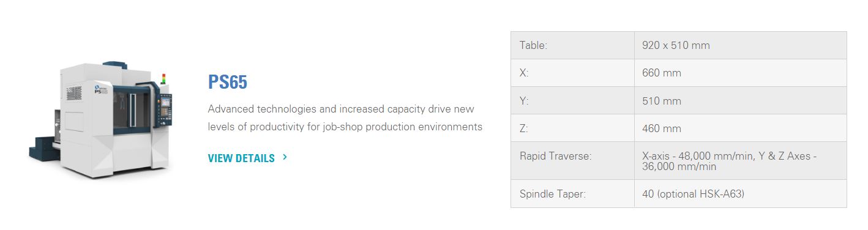Select the 40 (optional HSK-A63) value

693,194
